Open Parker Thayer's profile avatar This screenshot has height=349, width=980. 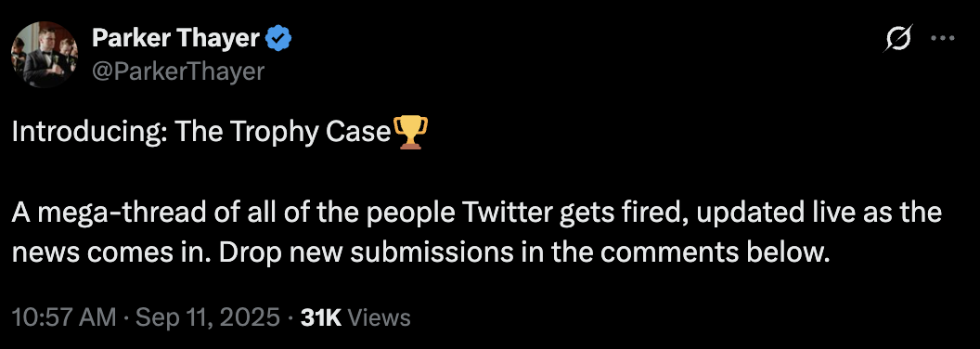[x=44, y=55]
